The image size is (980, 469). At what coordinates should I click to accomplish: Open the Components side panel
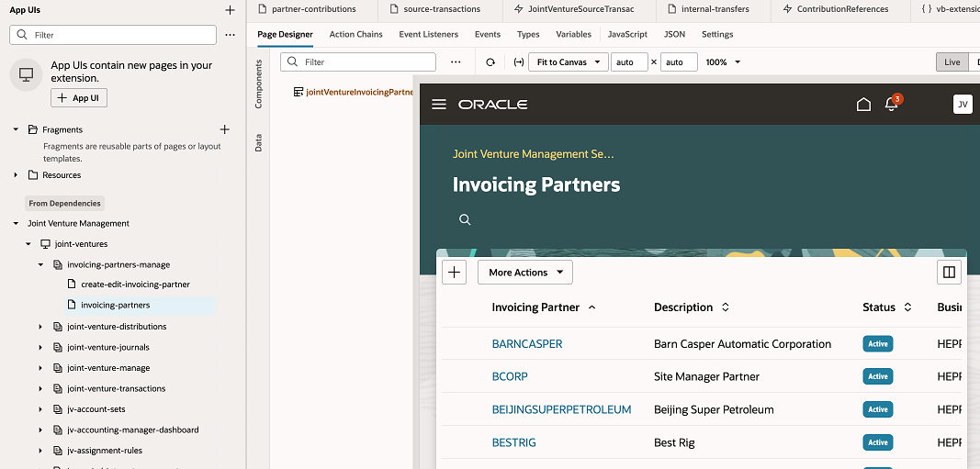tap(258, 85)
